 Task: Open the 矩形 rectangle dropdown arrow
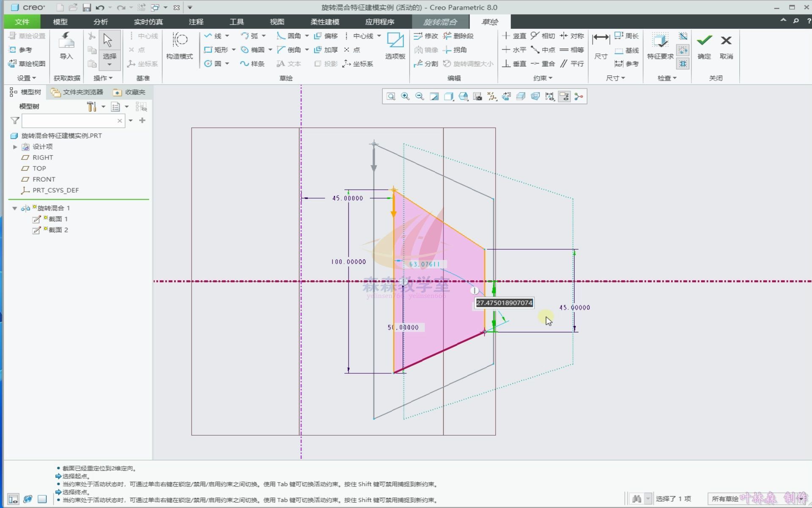pos(233,50)
